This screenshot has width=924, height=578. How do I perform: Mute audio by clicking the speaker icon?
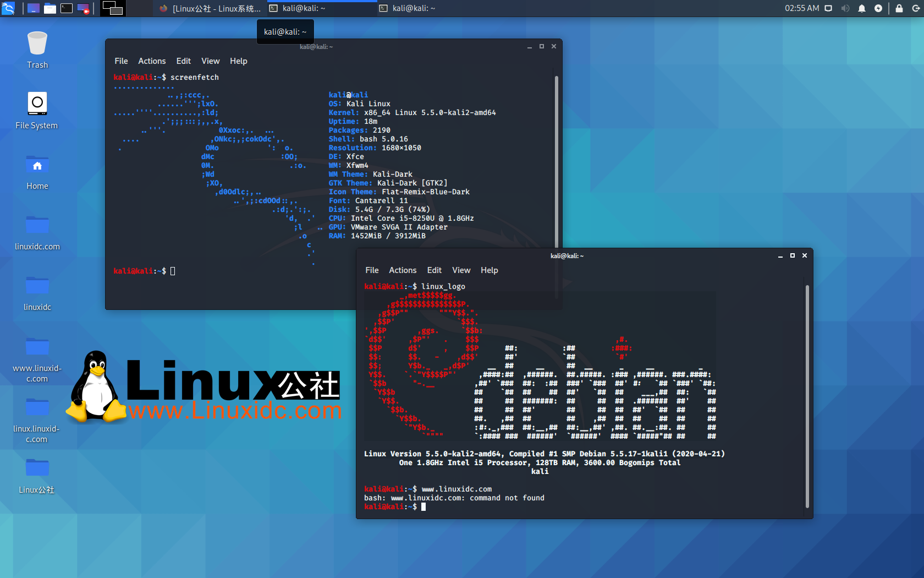coord(845,8)
